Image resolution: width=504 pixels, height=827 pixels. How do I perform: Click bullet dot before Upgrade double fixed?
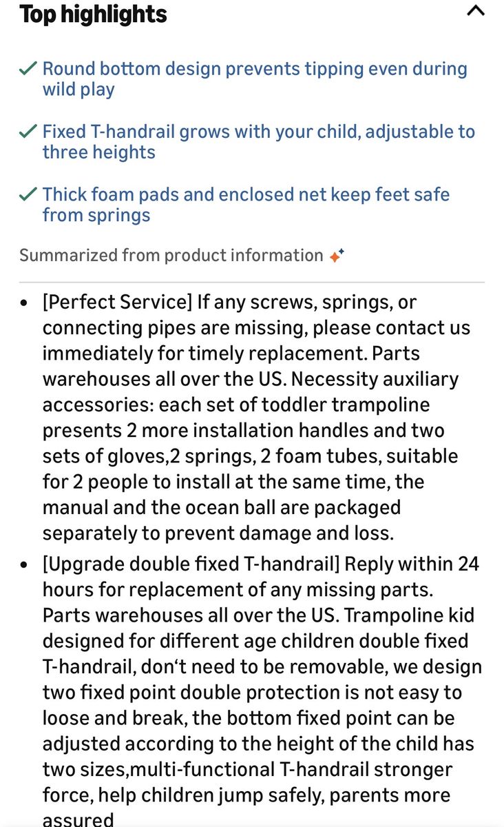25,565
